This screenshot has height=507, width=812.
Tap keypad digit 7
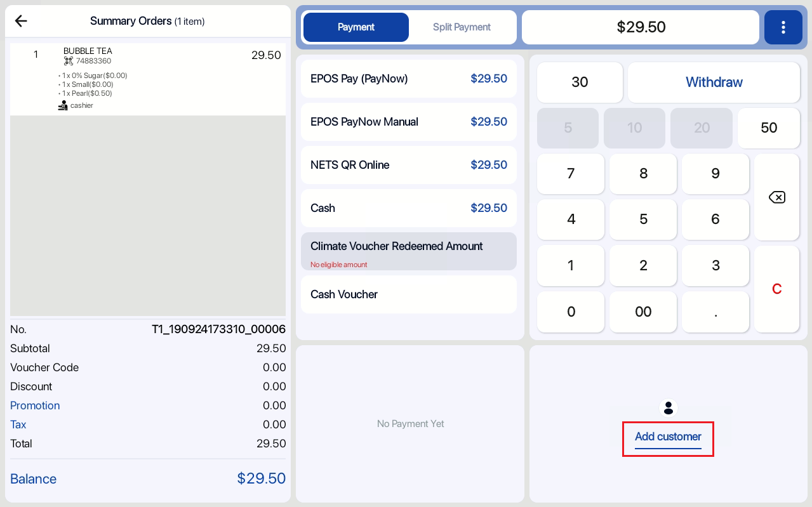pos(571,174)
